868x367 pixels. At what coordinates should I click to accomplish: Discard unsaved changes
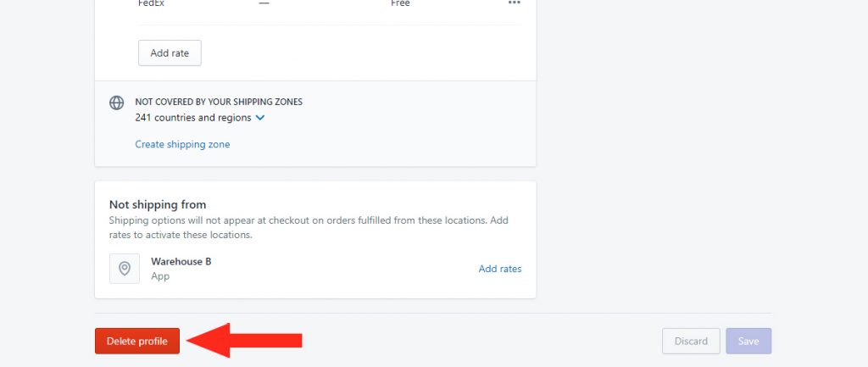click(691, 341)
